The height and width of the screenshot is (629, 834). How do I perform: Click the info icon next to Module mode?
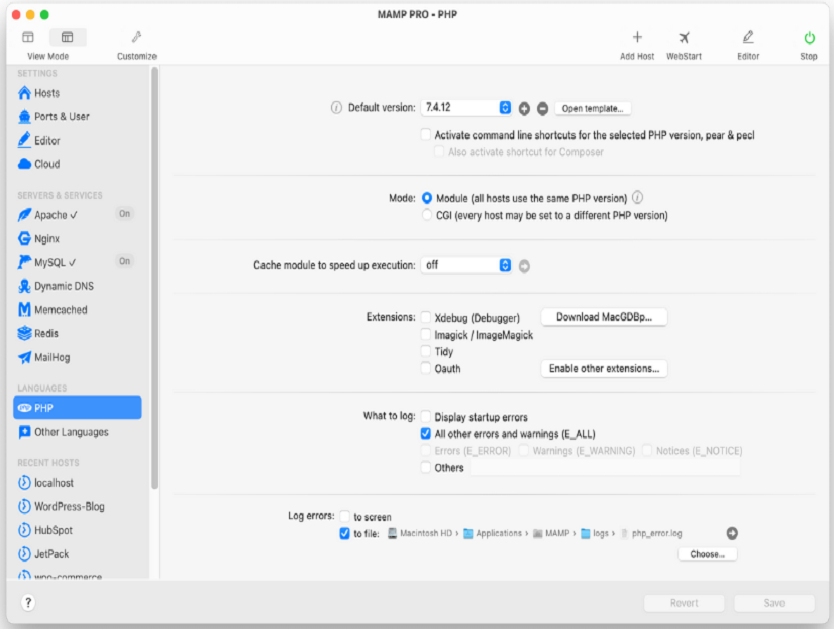(x=638, y=198)
